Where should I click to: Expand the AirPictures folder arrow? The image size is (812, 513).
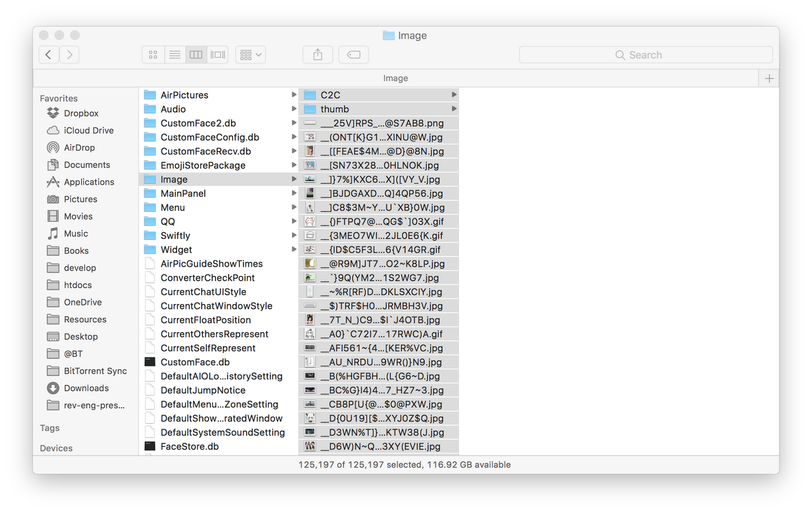click(294, 95)
